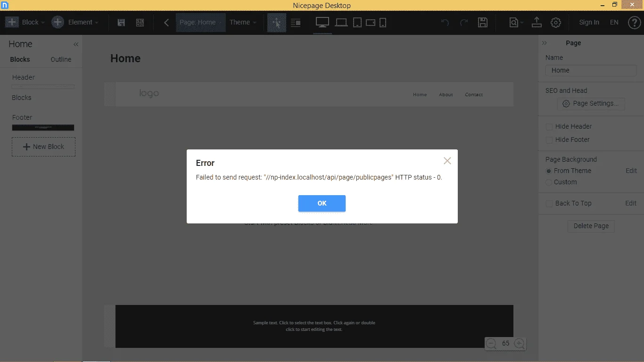Go back with the left chevron
This screenshot has height=362, width=644.
coord(166,23)
